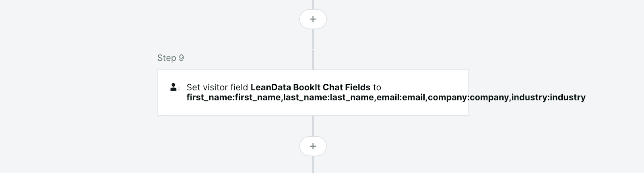The width and height of the screenshot is (644, 173).
Task: Select the Step 9 label
Action: point(171,58)
